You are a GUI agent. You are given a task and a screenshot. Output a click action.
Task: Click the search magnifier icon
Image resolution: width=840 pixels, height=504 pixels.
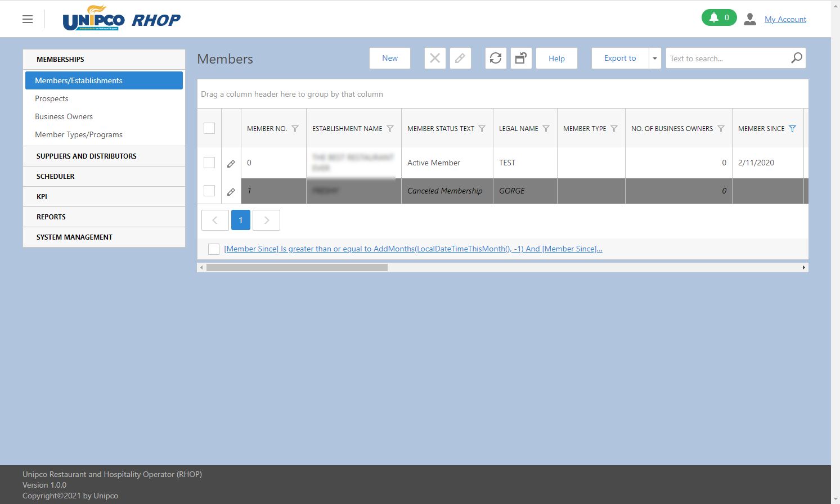[x=797, y=58]
